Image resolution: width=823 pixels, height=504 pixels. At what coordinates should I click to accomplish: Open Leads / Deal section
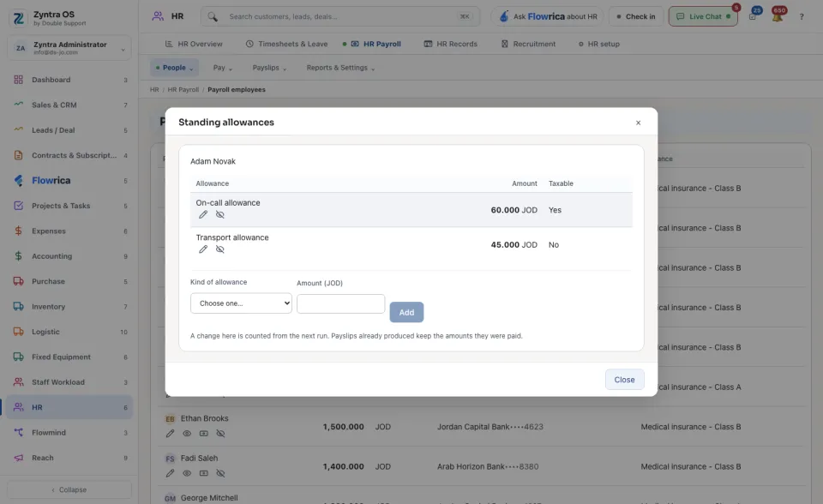tap(69, 130)
